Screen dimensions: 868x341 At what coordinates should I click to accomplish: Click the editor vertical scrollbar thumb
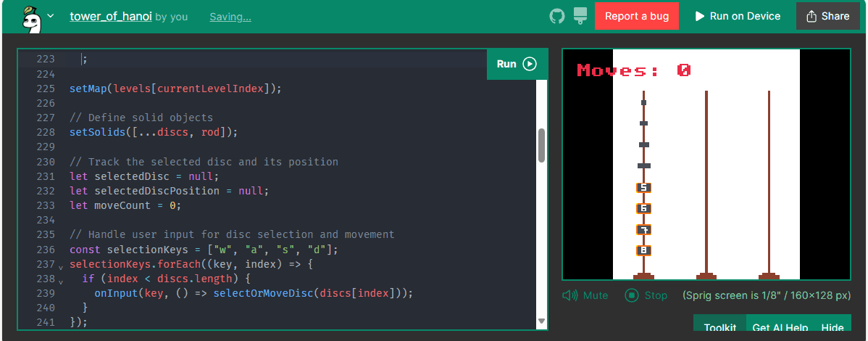(x=541, y=145)
